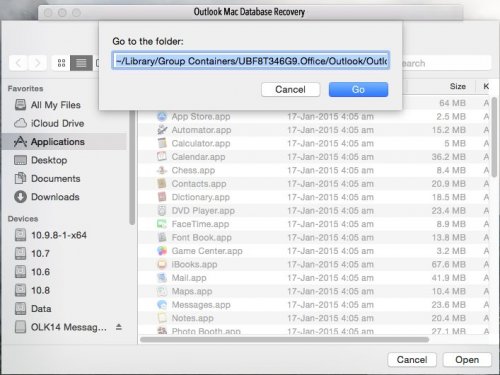Click the Calendar.app icon
Image resolution: width=500 pixels, height=375 pixels.
pos(162,156)
